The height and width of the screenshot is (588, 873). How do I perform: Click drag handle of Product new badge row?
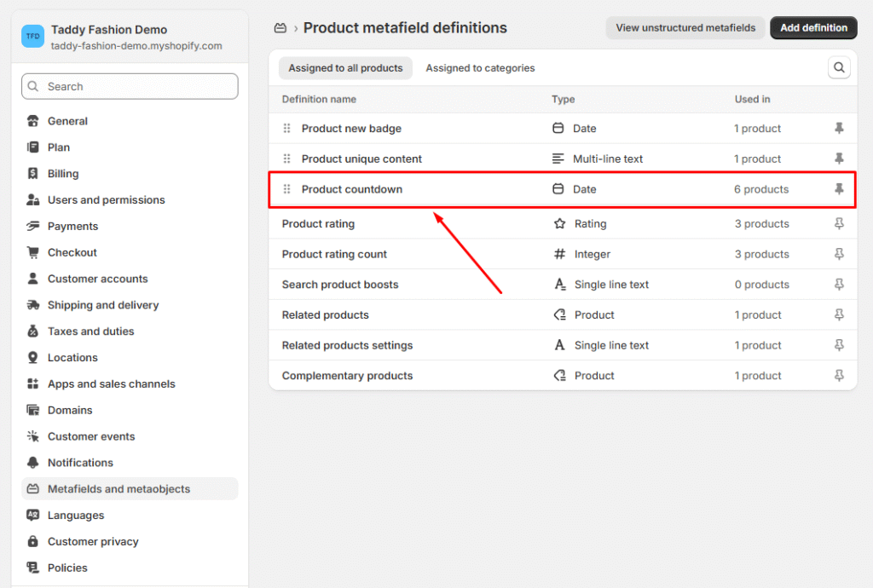pyautogui.click(x=286, y=129)
